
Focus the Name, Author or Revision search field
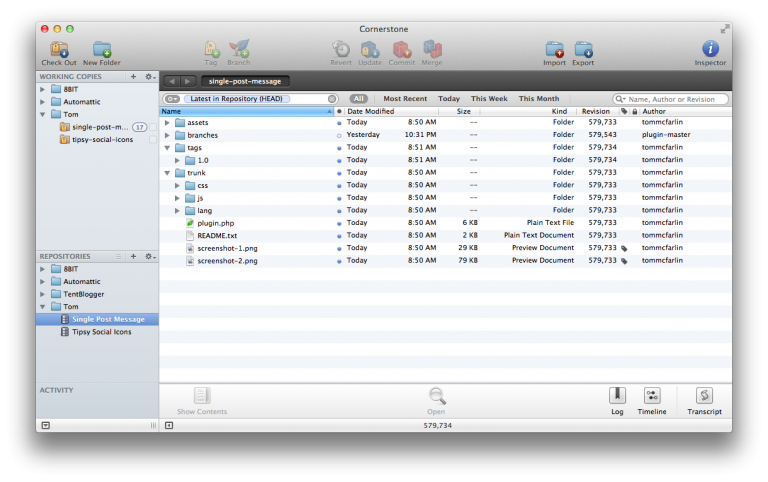click(x=671, y=99)
